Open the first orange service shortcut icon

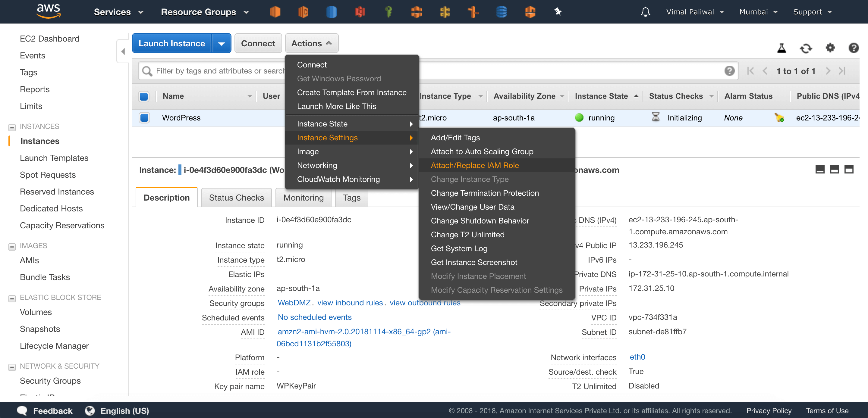275,12
